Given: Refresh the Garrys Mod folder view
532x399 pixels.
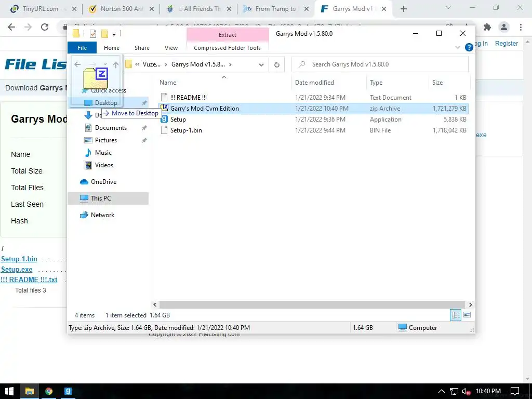Looking at the screenshot, I should pyautogui.click(x=277, y=64).
